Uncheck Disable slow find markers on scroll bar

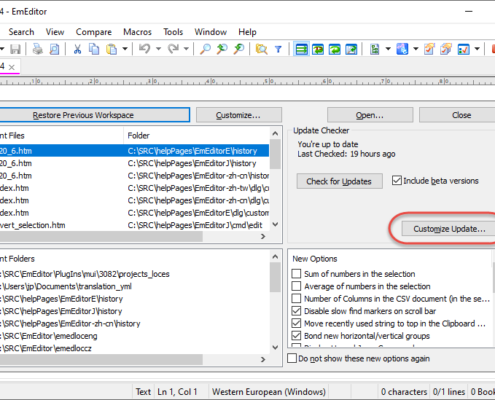pyautogui.click(x=296, y=311)
